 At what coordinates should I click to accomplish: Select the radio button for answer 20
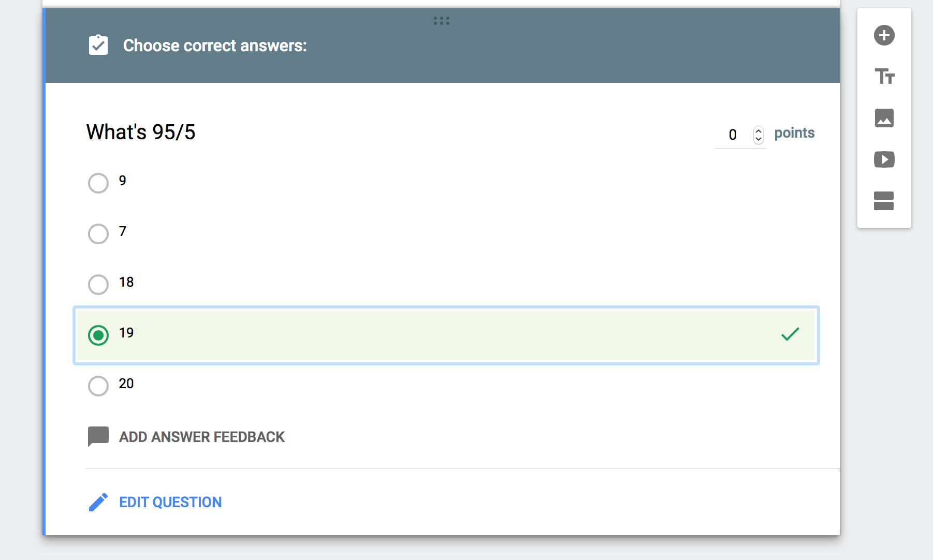[98, 386]
